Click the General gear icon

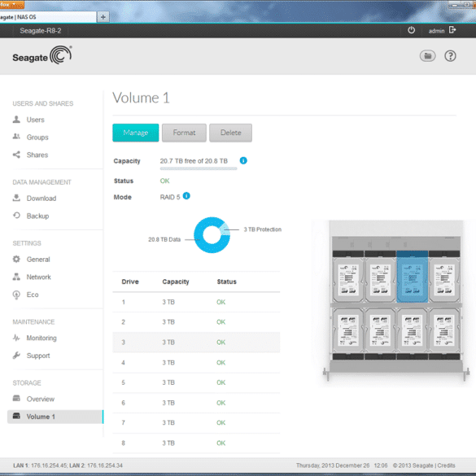click(16, 259)
